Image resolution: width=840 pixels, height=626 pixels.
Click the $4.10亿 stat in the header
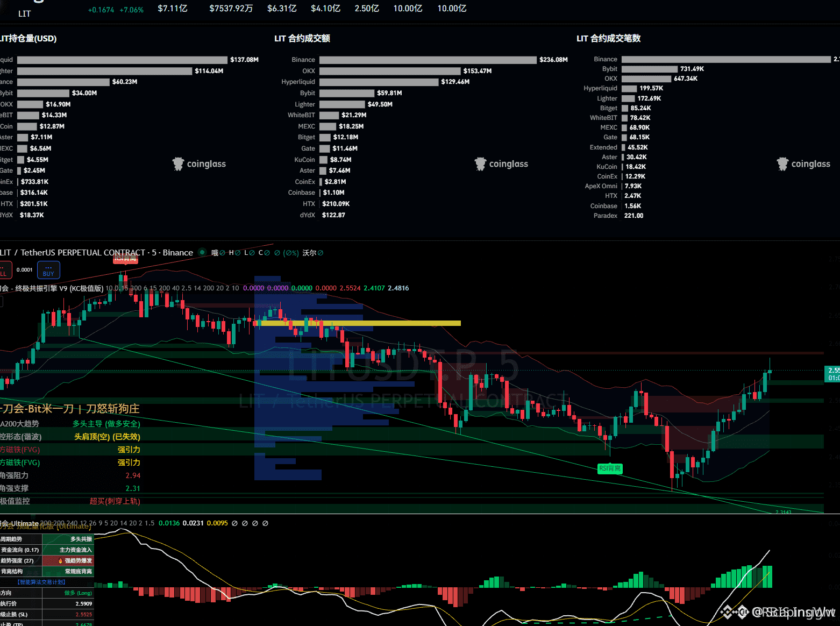(325, 9)
